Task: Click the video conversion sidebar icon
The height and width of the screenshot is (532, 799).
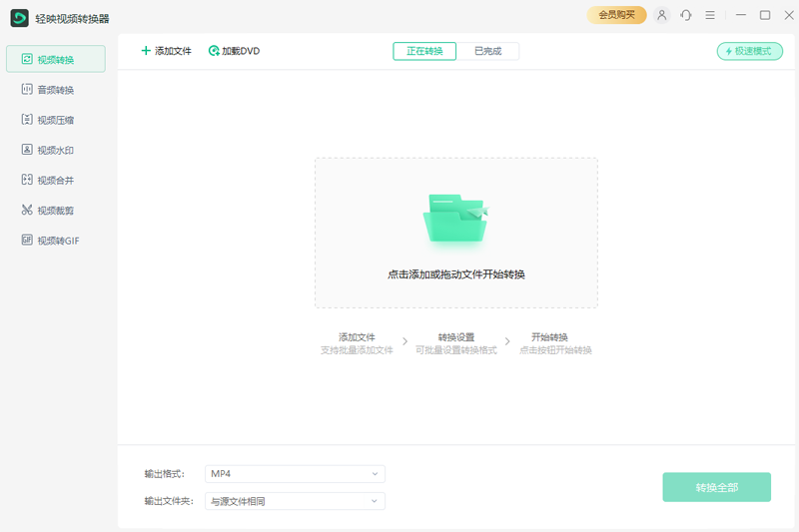Action: pyautogui.click(x=27, y=60)
